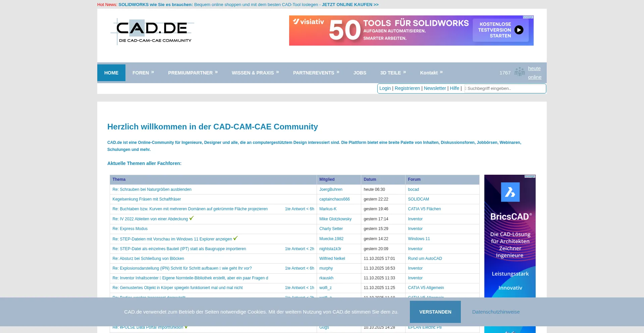
Task: Click the Login link
Action: pos(385,88)
